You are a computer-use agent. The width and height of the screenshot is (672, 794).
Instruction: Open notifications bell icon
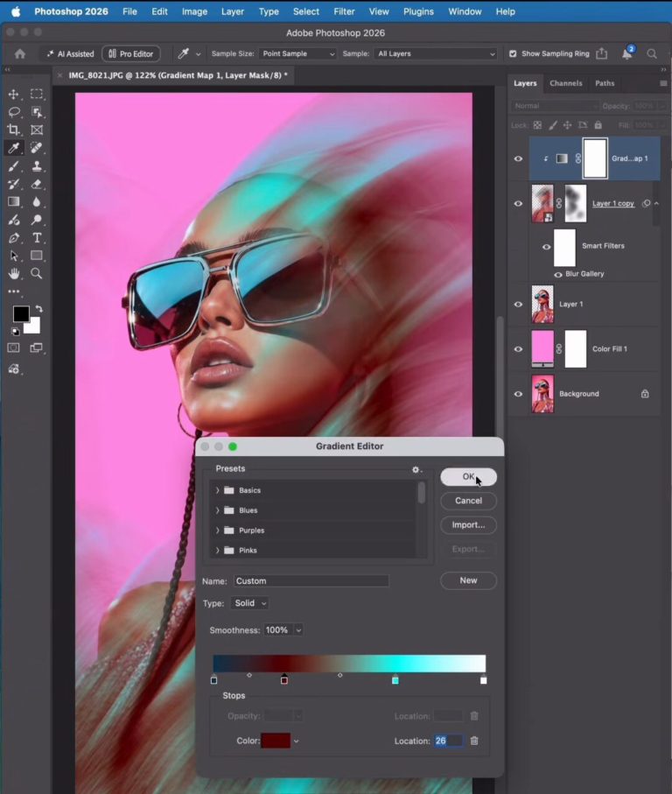(627, 53)
